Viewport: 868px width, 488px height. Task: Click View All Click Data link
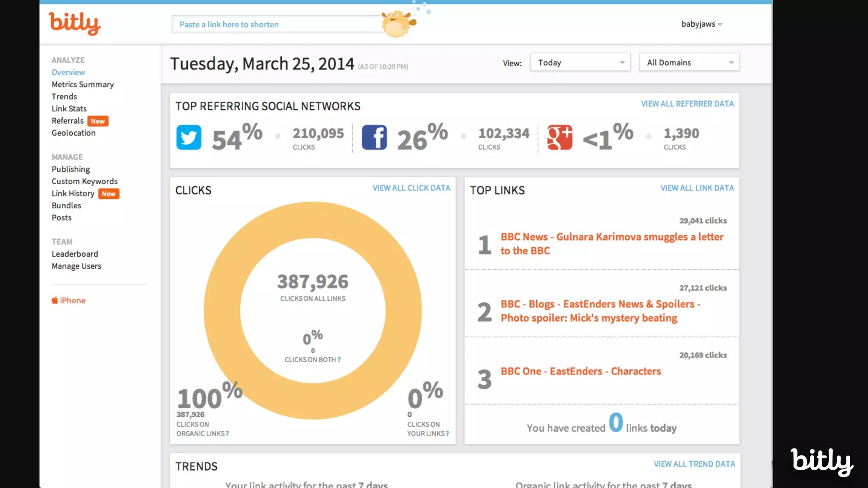coord(411,188)
